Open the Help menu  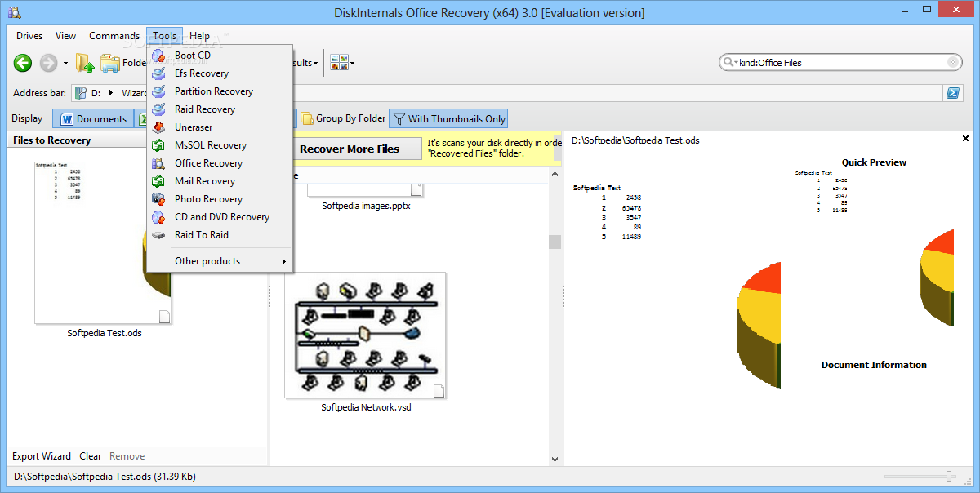(200, 36)
